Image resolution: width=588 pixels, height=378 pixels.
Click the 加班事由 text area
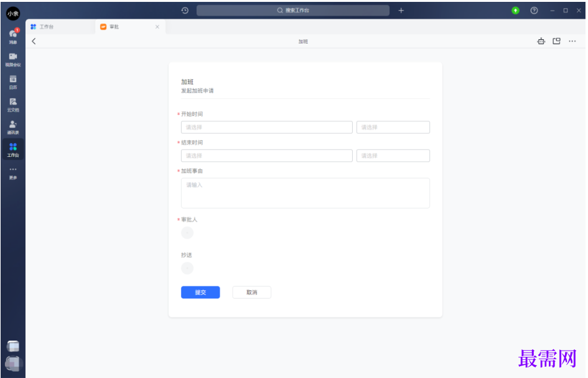click(x=306, y=193)
